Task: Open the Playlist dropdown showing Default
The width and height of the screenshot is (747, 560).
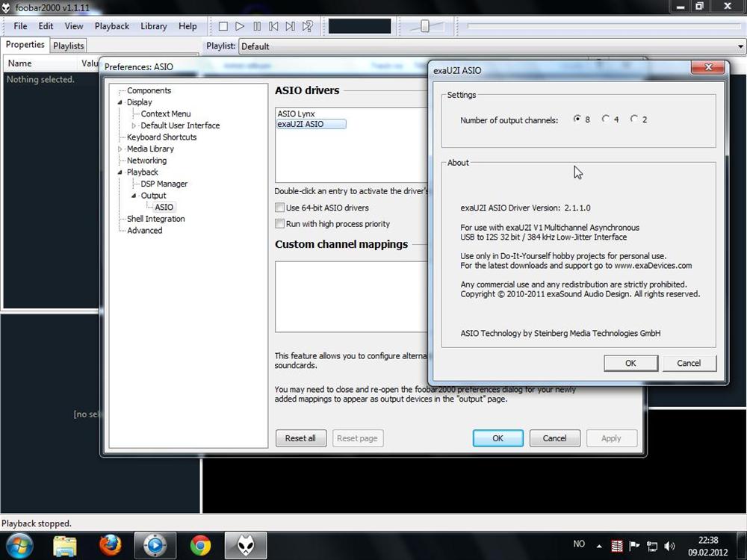Action: click(492, 46)
